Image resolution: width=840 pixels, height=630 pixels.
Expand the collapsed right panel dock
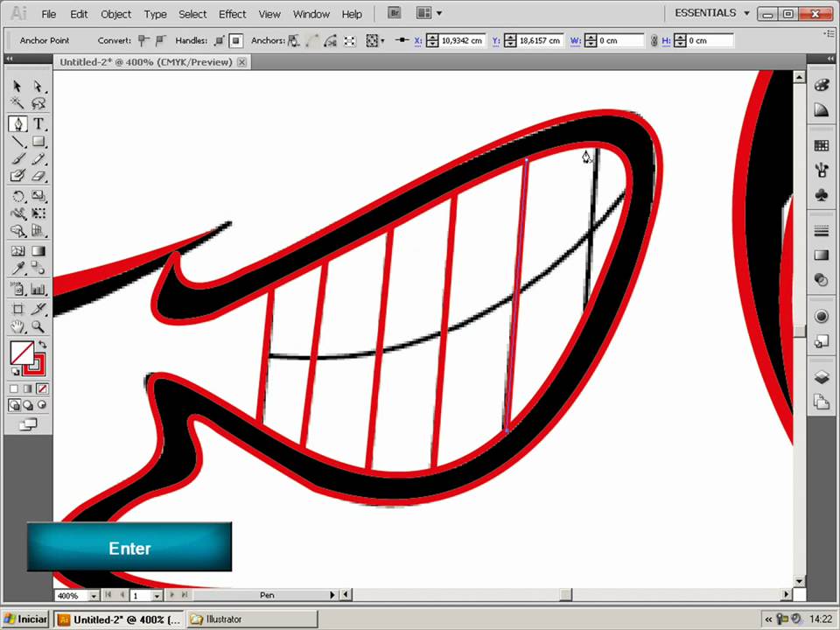pos(830,59)
